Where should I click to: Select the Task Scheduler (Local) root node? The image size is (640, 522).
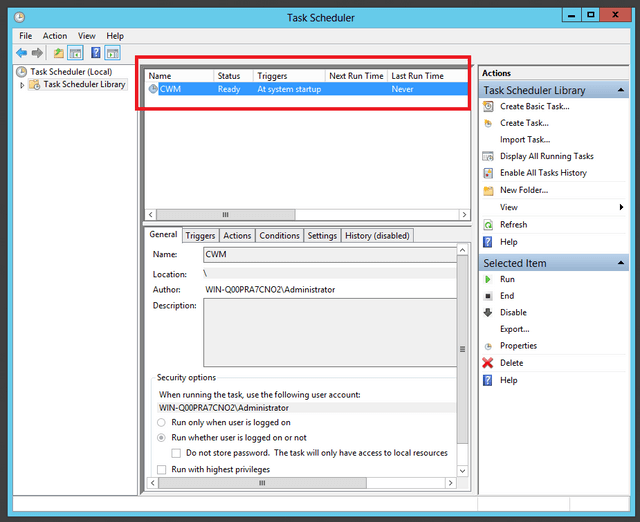[71, 72]
